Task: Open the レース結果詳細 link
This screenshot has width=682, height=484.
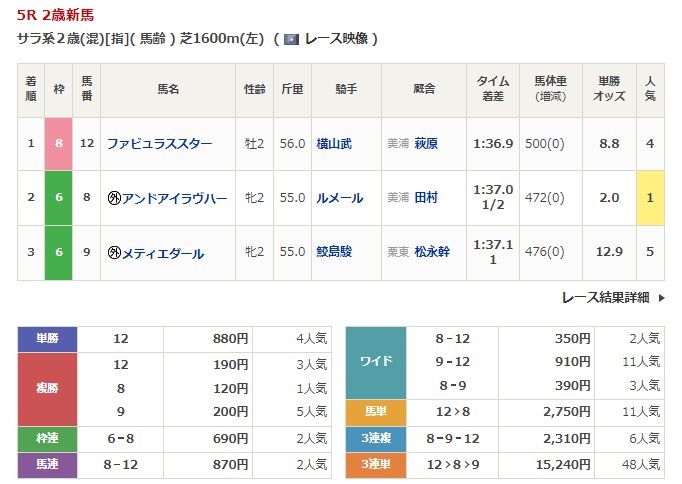Action: [x=605, y=298]
